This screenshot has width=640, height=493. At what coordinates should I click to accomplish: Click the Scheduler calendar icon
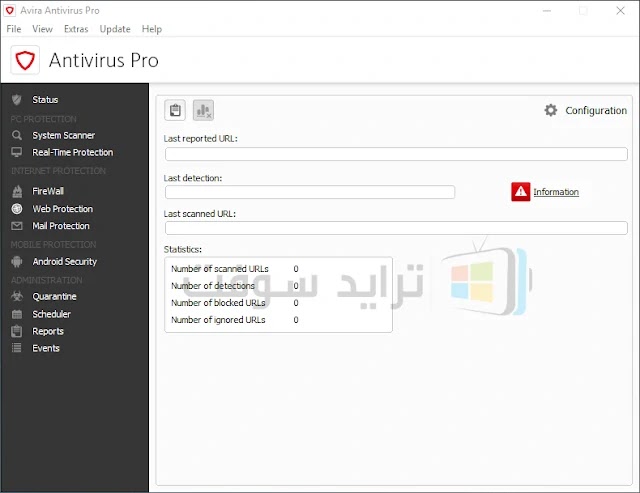pyautogui.click(x=17, y=314)
